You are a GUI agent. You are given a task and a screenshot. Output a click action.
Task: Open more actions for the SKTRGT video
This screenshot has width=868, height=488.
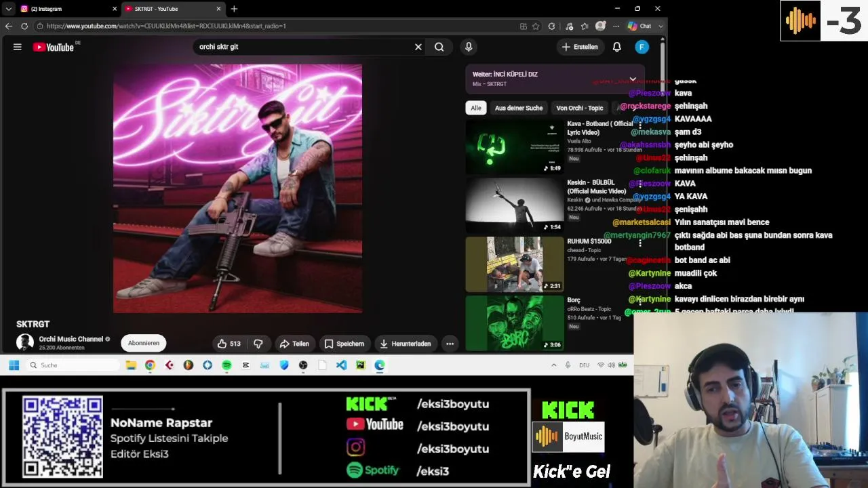[450, 344]
